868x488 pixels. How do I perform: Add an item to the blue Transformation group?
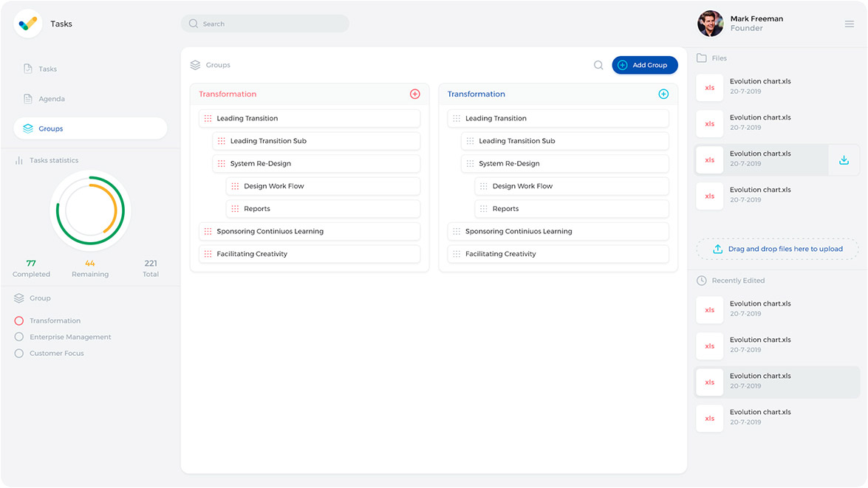663,94
